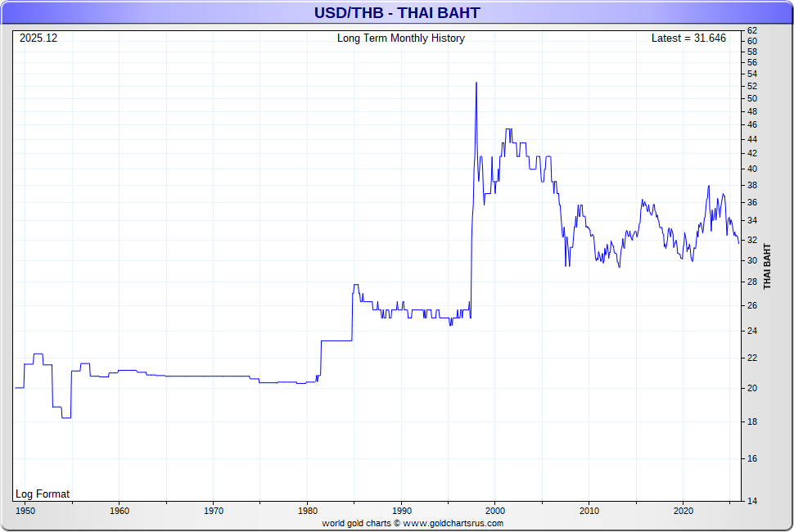The width and height of the screenshot is (794, 532).
Task: Select the 2000 x-axis year marker
Action: tap(495, 511)
